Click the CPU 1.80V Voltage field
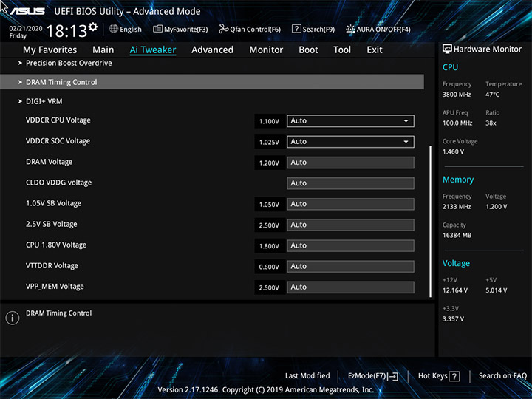The width and height of the screenshot is (532, 399). (x=350, y=245)
